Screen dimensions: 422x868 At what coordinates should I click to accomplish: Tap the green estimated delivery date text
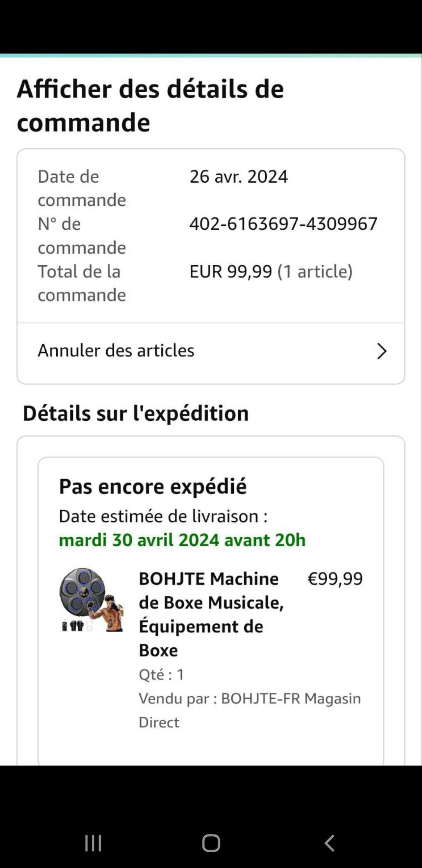pos(182,540)
